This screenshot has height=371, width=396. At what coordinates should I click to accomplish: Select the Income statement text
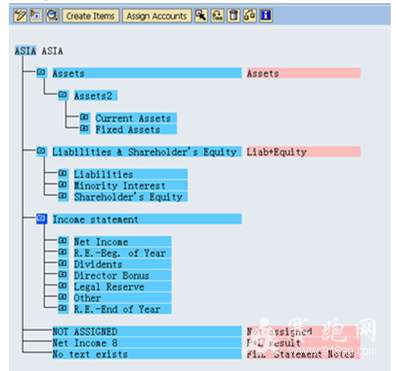point(147,219)
